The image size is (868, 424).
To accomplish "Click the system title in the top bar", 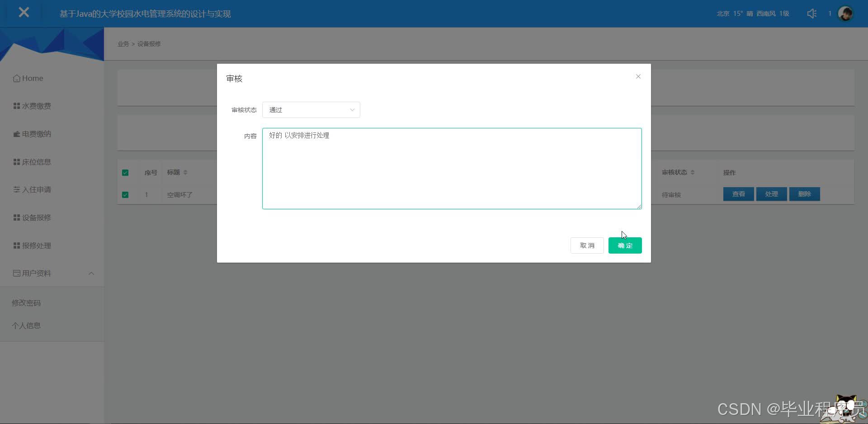I will pos(145,14).
